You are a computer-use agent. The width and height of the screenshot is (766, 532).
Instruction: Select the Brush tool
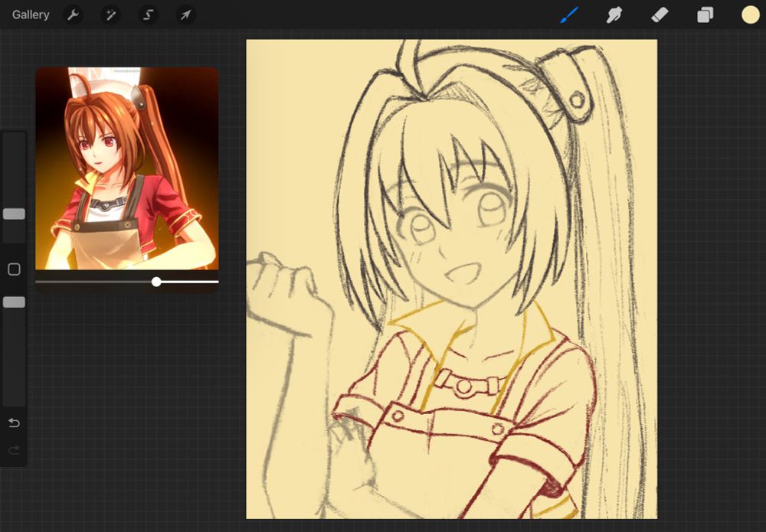pyautogui.click(x=569, y=15)
